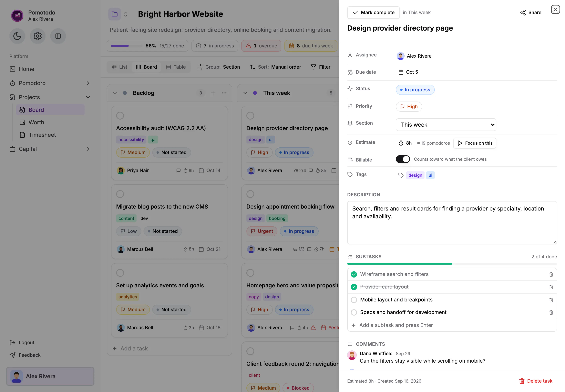Turn off the Billable switch
565x392 pixels.
point(403,159)
